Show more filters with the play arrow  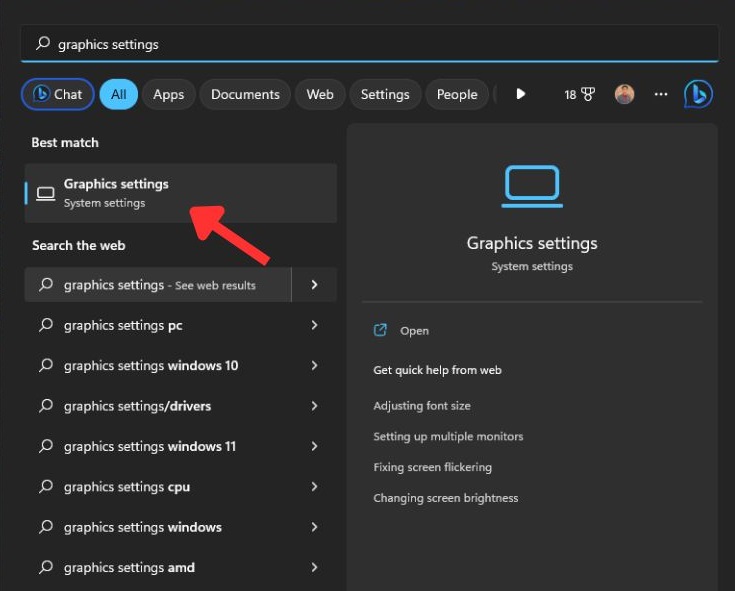coord(520,94)
